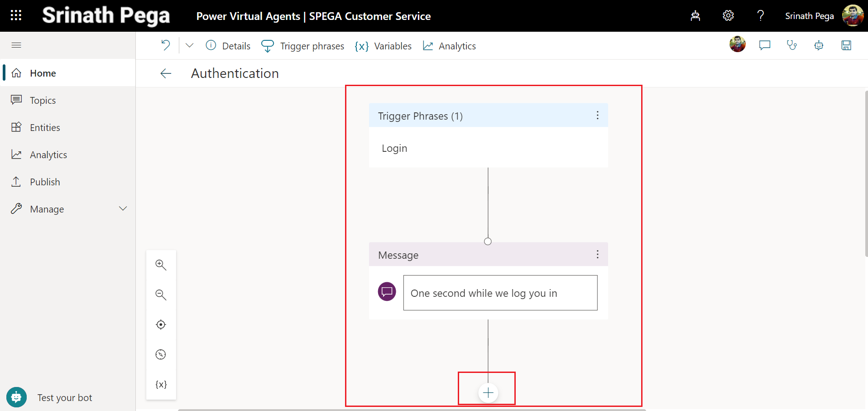Click the center canvas target icon
The height and width of the screenshot is (411, 868).
(161, 324)
